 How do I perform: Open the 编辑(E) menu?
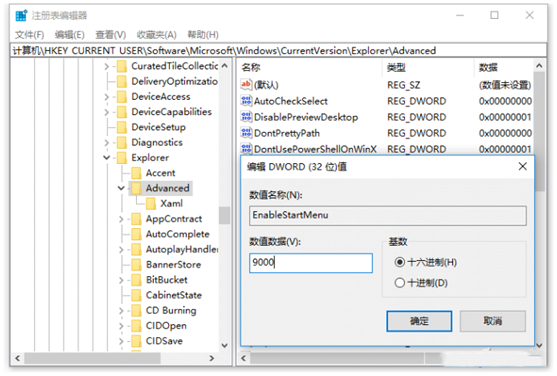(x=70, y=35)
